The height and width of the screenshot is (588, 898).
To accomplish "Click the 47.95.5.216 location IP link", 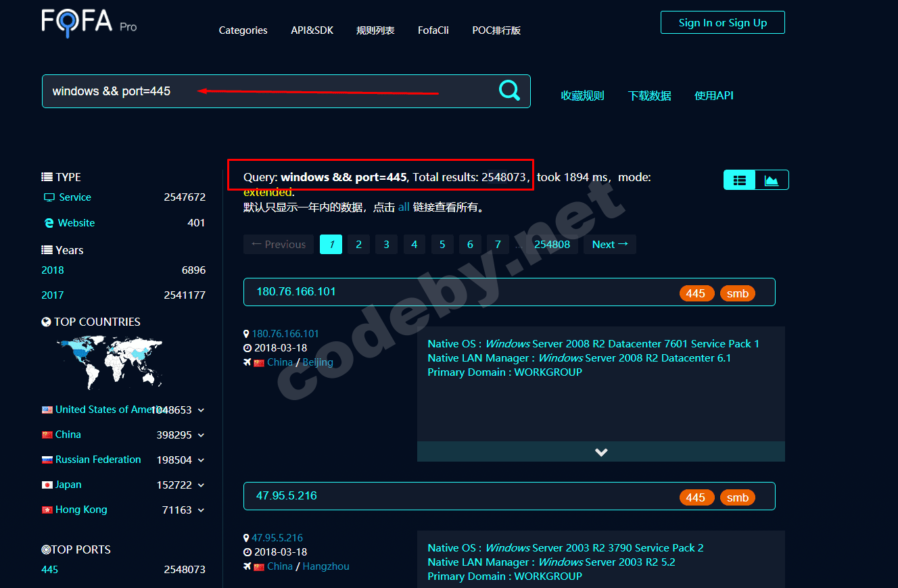I will pyautogui.click(x=277, y=538).
